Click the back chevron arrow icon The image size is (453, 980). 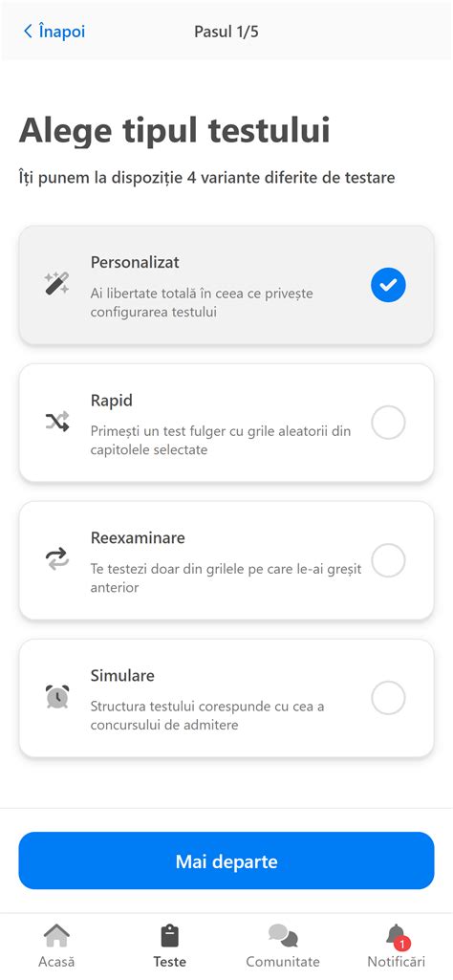(28, 32)
